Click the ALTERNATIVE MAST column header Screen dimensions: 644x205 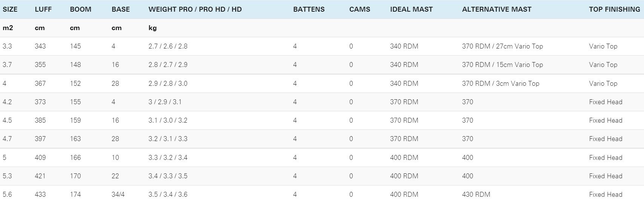pyautogui.click(x=497, y=9)
